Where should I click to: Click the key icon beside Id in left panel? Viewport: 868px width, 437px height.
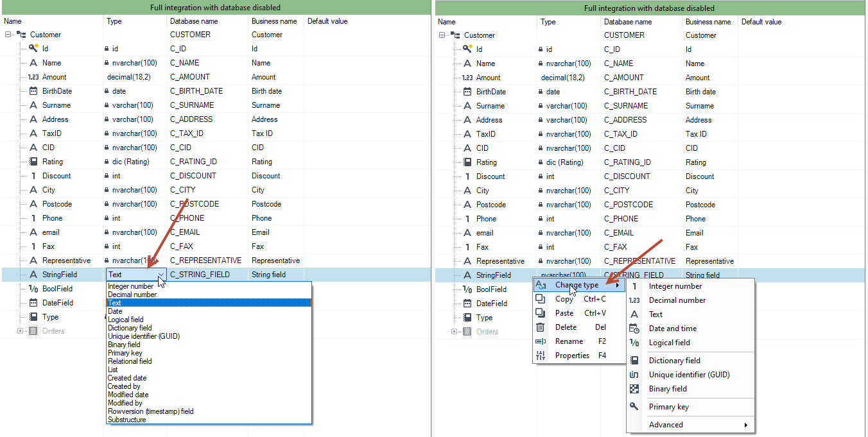pos(34,49)
